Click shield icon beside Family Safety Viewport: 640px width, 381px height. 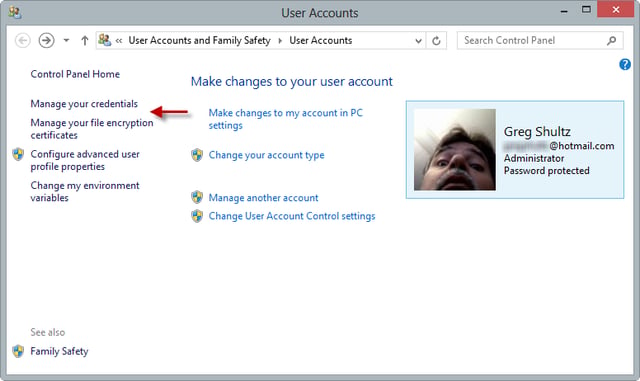[18, 351]
